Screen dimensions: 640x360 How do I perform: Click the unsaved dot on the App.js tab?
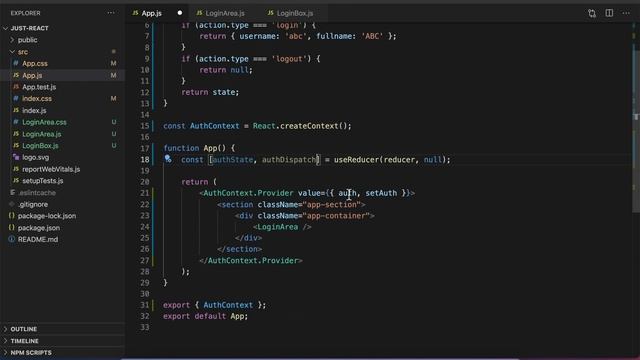coord(180,13)
